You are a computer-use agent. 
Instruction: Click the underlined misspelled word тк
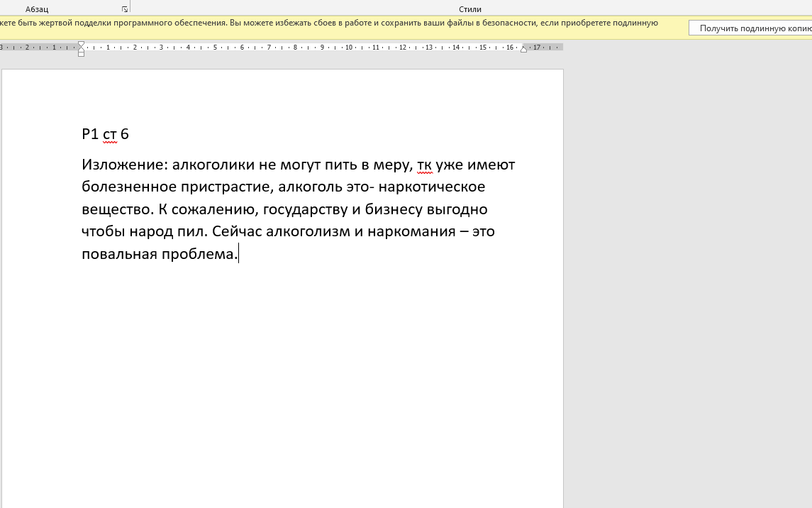click(x=424, y=165)
